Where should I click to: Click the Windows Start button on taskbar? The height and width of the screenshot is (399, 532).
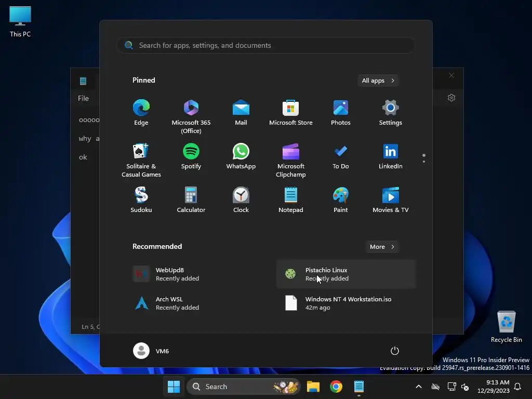point(174,387)
